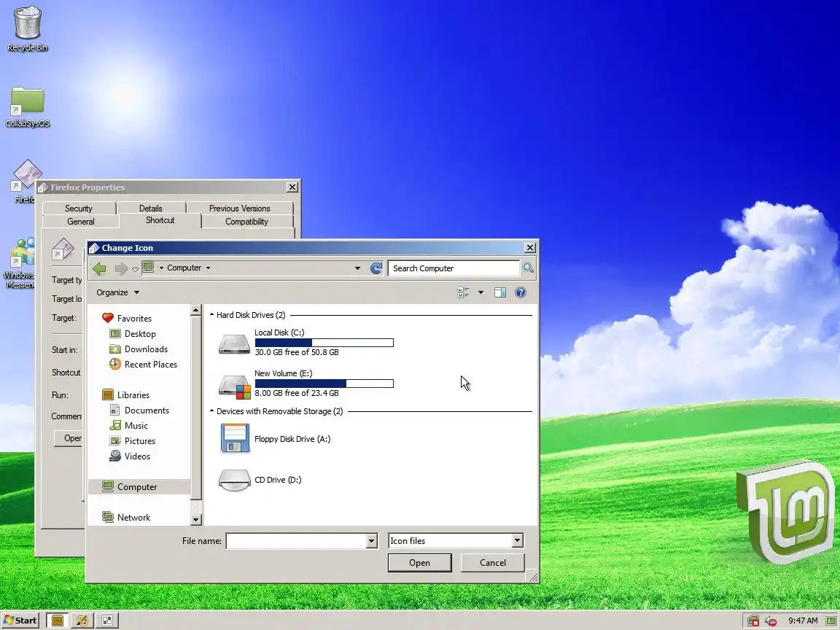Switch to the Details tab in Firefox Properties
Screen dimensions: 840x630
151,209
